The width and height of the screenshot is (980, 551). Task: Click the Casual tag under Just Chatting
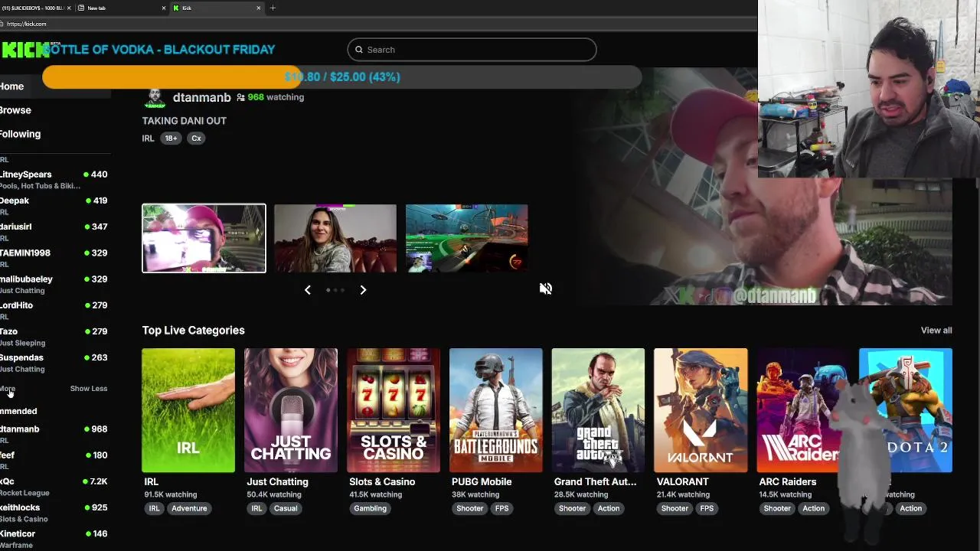coord(286,508)
